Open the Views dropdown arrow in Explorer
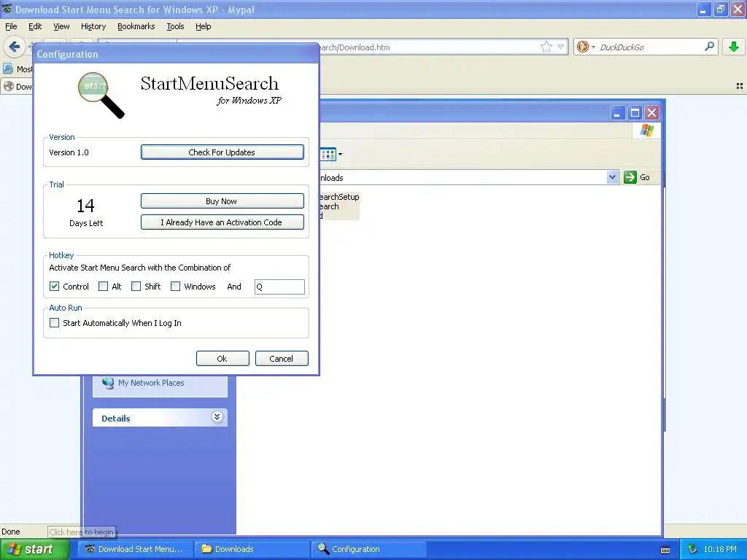Image resolution: width=747 pixels, height=560 pixels. tap(340, 155)
